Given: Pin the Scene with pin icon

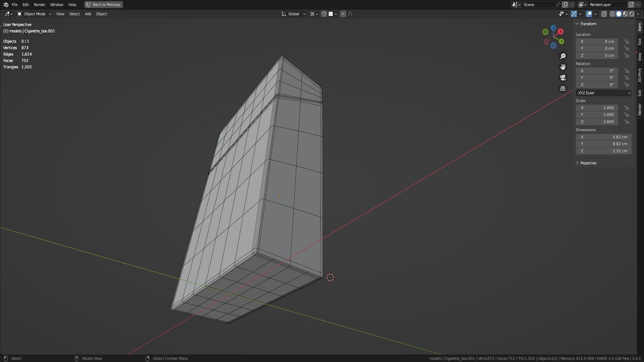Looking at the screenshot, I should pos(557,5).
